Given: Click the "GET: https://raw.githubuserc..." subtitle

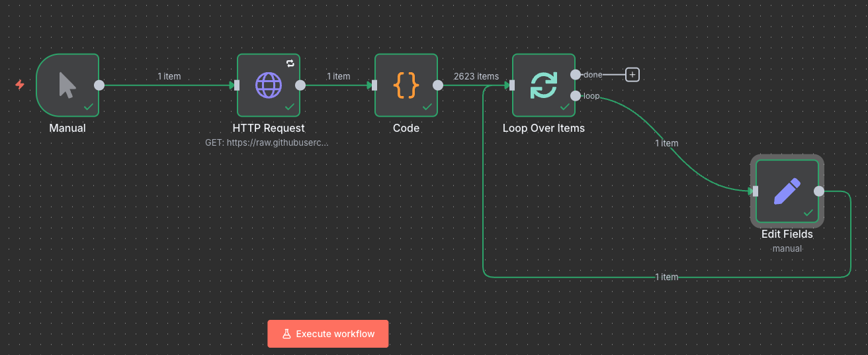Looking at the screenshot, I should (x=267, y=142).
